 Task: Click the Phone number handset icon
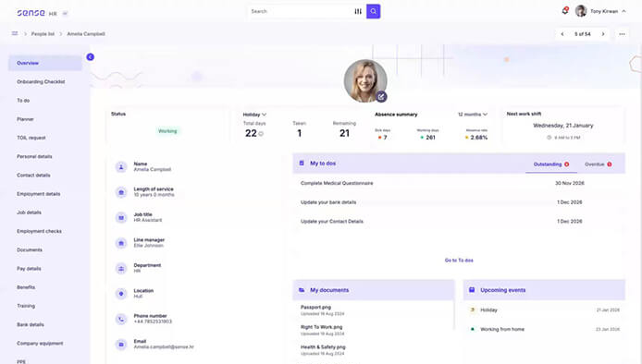click(121, 319)
